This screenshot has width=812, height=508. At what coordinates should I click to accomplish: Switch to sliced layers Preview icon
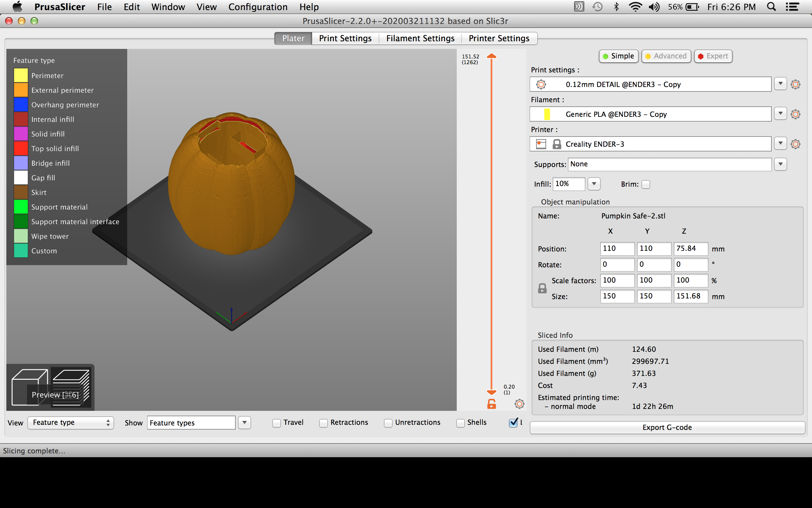71,387
